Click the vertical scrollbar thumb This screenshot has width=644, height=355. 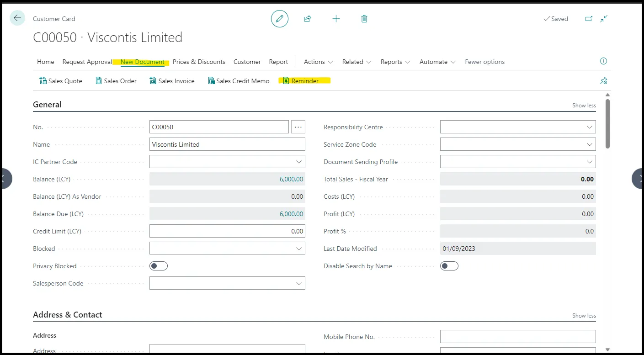click(607, 123)
